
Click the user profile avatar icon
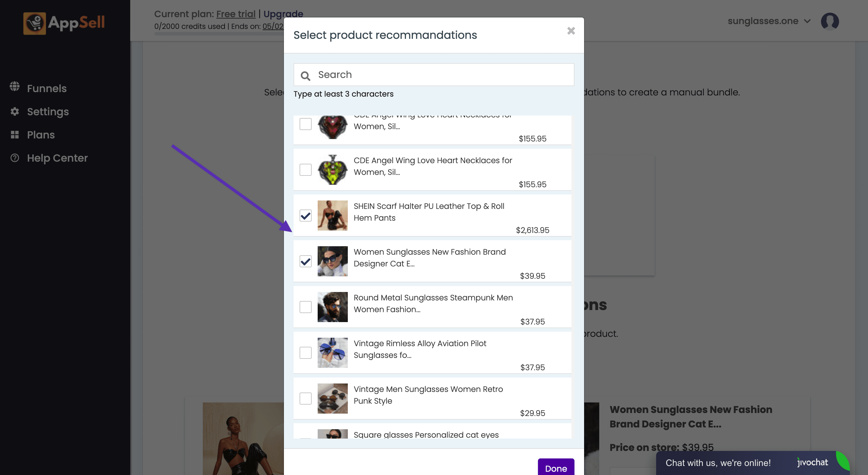coord(829,22)
